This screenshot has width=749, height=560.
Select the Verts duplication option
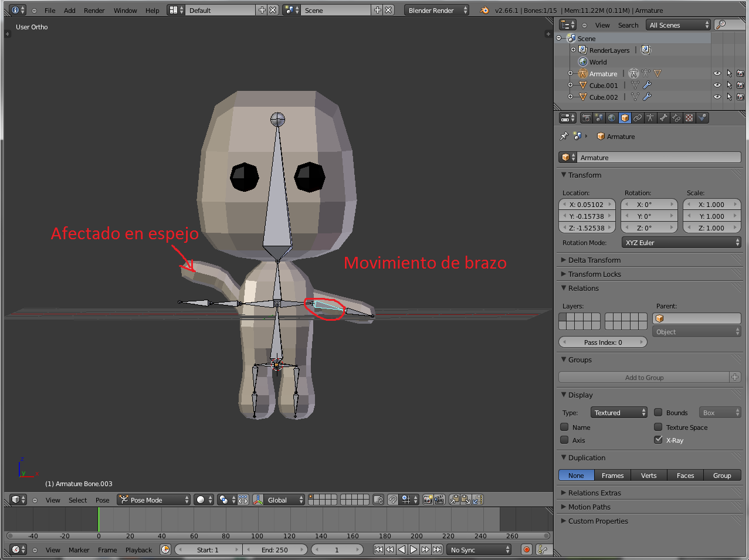point(648,475)
